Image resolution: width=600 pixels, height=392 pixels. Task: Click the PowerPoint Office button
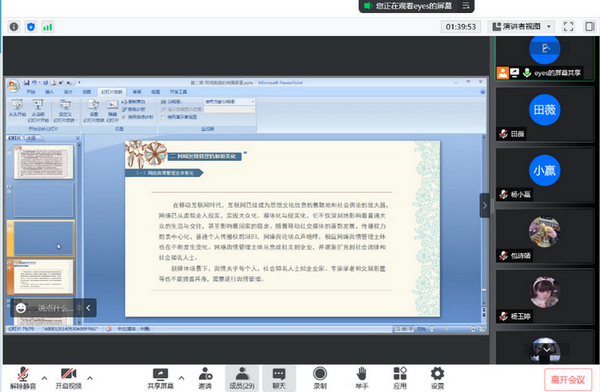[13, 86]
